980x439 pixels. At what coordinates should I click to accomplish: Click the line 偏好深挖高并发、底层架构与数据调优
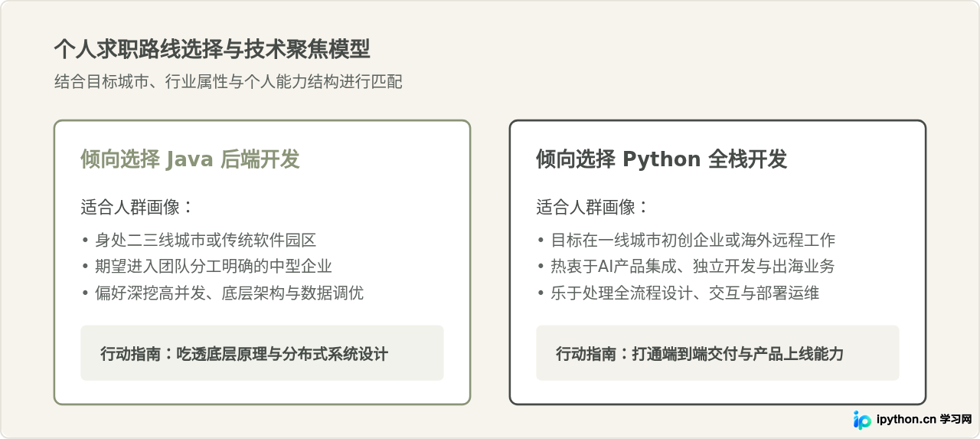(223, 293)
